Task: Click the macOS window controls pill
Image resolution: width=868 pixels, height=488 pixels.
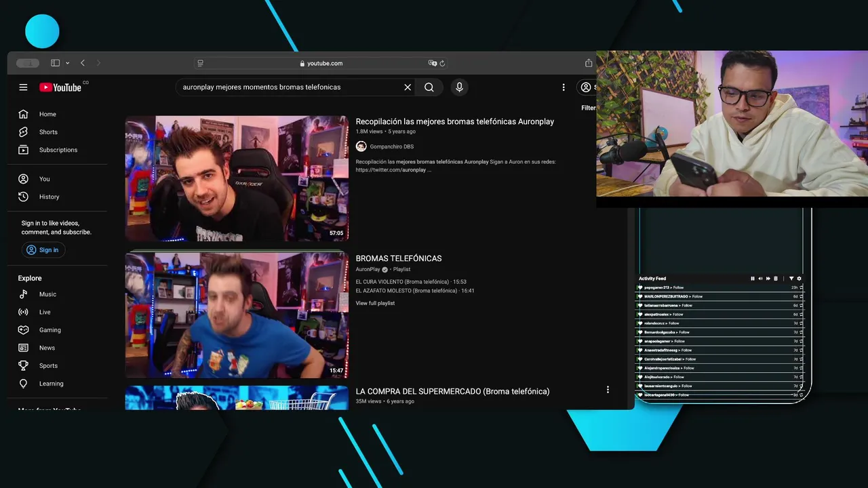Action: click(x=28, y=63)
